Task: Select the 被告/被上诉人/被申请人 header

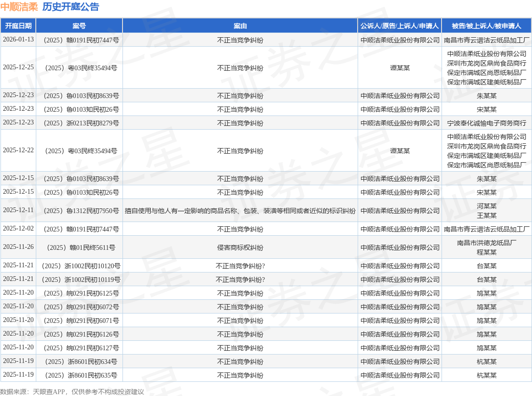Action: coord(487,26)
